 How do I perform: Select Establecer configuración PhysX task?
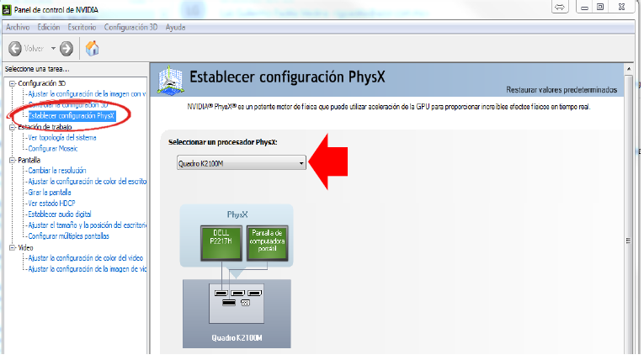(x=72, y=116)
